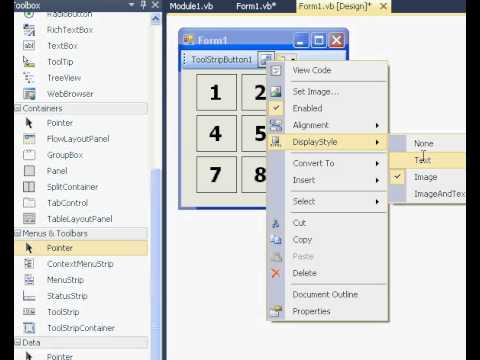Click the Pointer arrow under Containers
The height and width of the screenshot is (360, 480).
pyautogui.click(x=29, y=123)
